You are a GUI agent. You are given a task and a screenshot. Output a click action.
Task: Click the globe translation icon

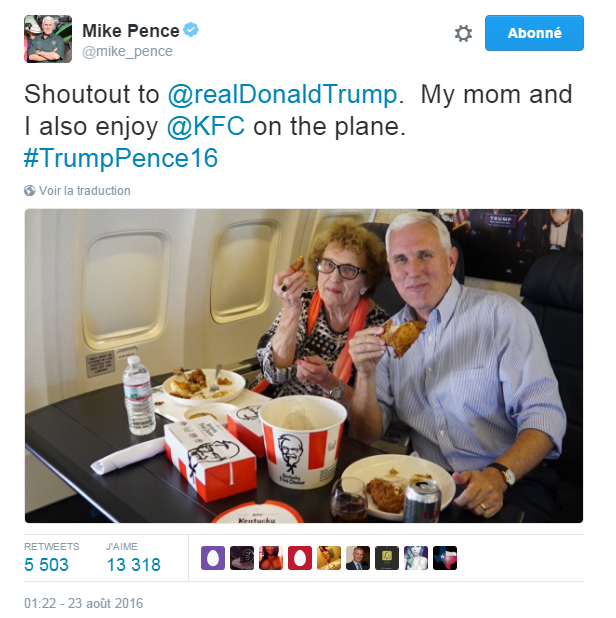(x=30, y=191)
